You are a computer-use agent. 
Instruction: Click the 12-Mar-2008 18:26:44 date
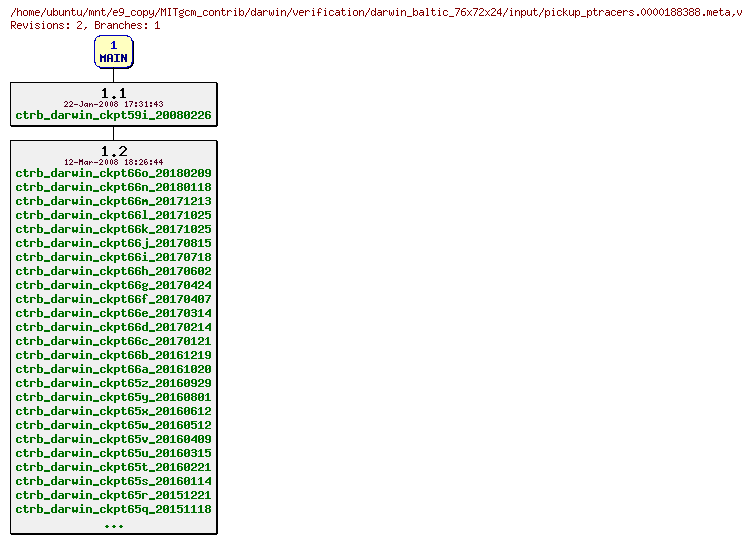[114, 162]
